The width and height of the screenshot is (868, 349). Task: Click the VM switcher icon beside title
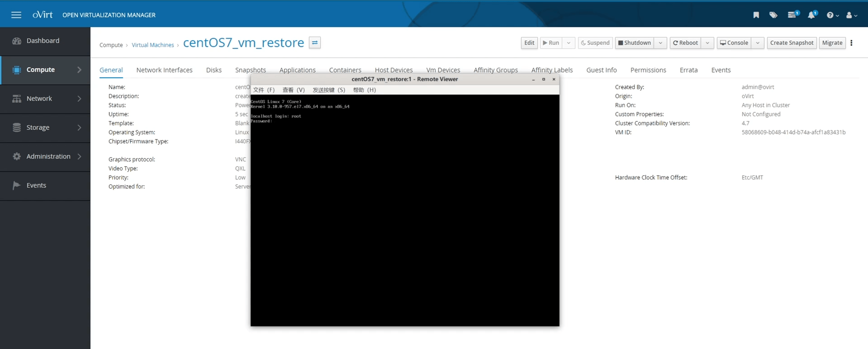pyautogui.click(x=315, y=42)
